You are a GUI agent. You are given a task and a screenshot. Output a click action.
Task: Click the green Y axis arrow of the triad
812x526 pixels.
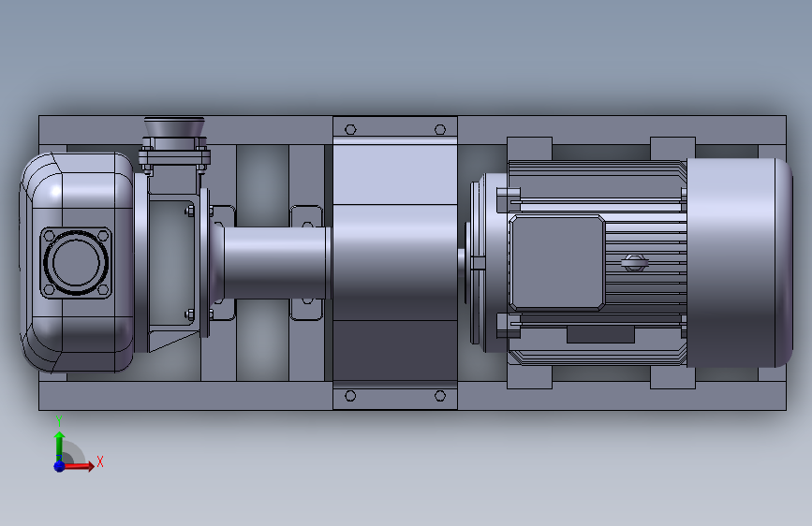(x=60, y=446)
